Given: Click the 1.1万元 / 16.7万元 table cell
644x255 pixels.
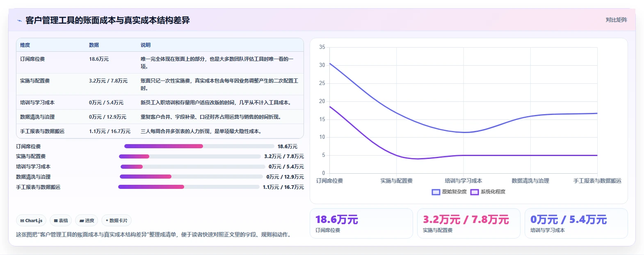Looking at the screenshot, I should 110,131.
